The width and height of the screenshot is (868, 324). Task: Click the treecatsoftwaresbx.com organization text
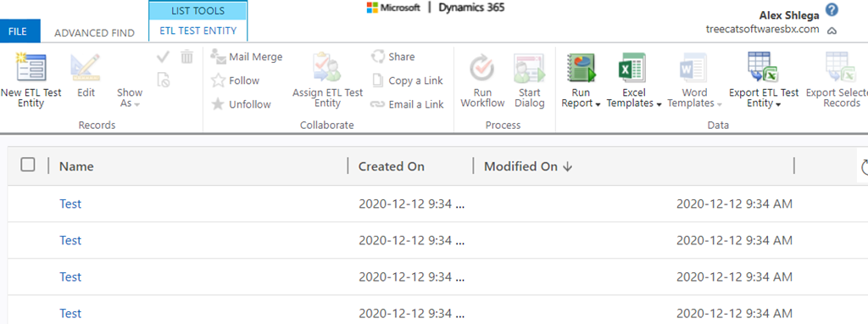click(762, 30)
